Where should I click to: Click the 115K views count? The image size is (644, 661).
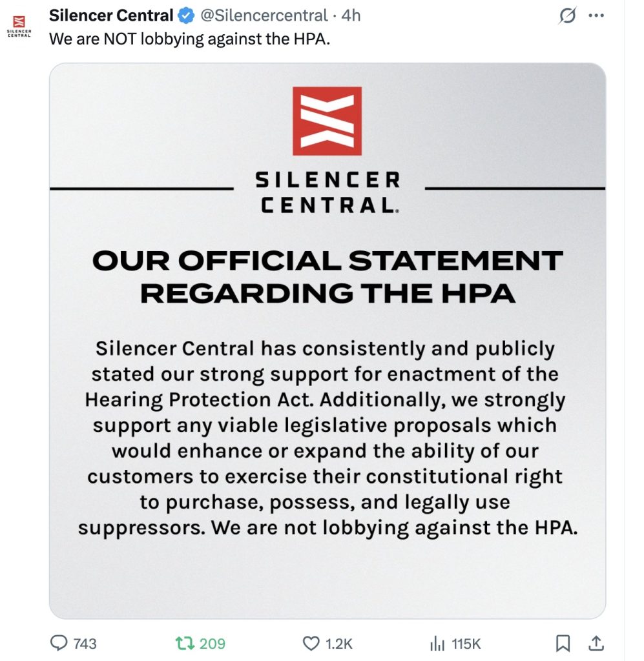tap(466, 644)
